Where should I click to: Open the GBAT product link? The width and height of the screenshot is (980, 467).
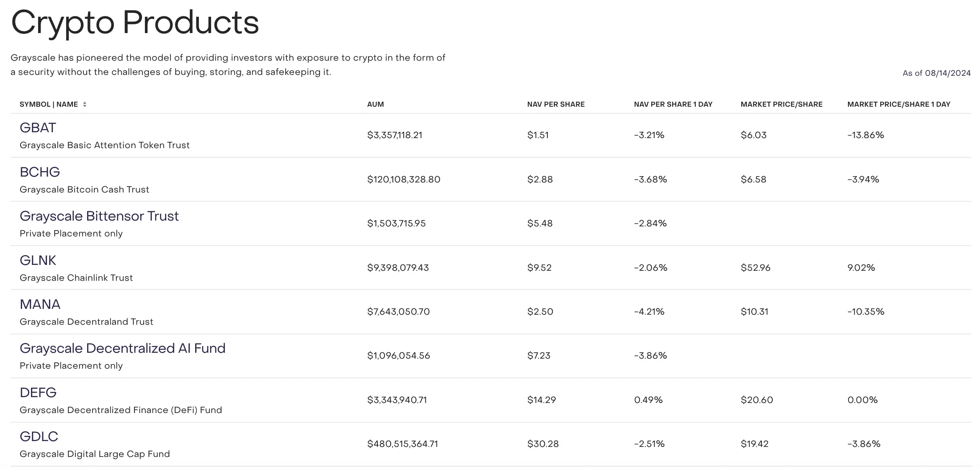coord(38,128)
